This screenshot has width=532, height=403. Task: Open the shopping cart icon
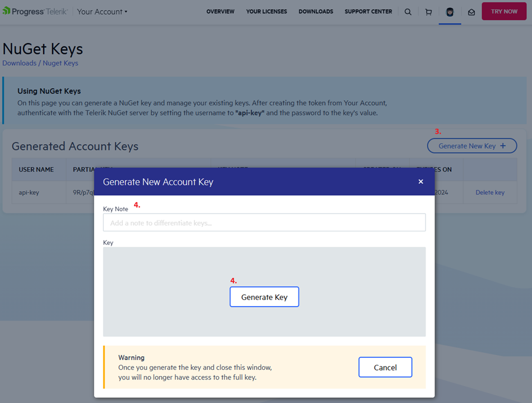coord(428,12)
